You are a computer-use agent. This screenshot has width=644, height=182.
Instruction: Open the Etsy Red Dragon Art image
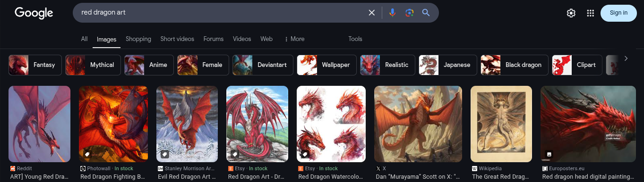[x=258, y=124]
